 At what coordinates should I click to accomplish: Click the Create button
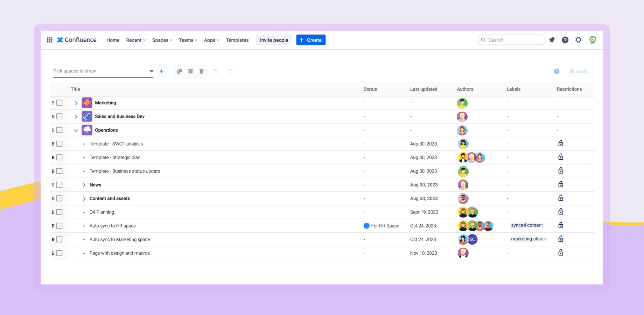[x=311, y=40]
